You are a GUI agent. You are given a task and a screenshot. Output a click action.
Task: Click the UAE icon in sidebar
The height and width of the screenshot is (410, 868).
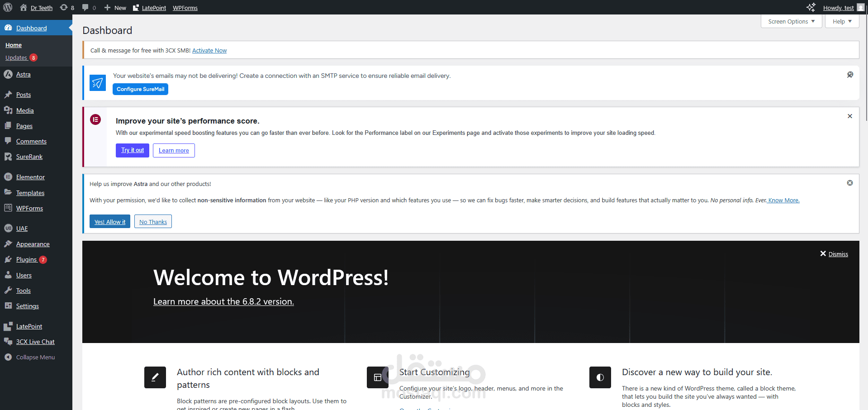8,229
